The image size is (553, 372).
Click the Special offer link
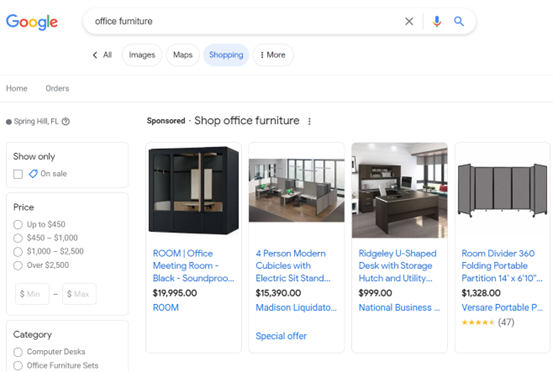[281, 336]
